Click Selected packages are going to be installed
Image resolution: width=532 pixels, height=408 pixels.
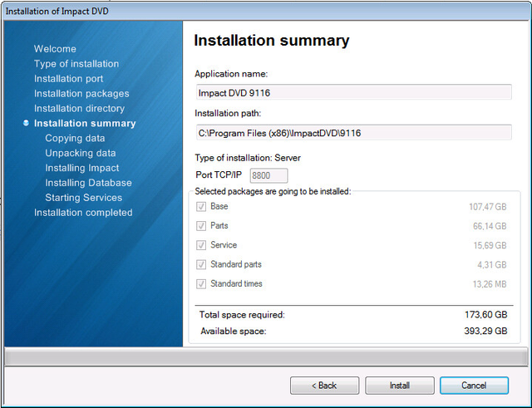(x=273, y=191)
